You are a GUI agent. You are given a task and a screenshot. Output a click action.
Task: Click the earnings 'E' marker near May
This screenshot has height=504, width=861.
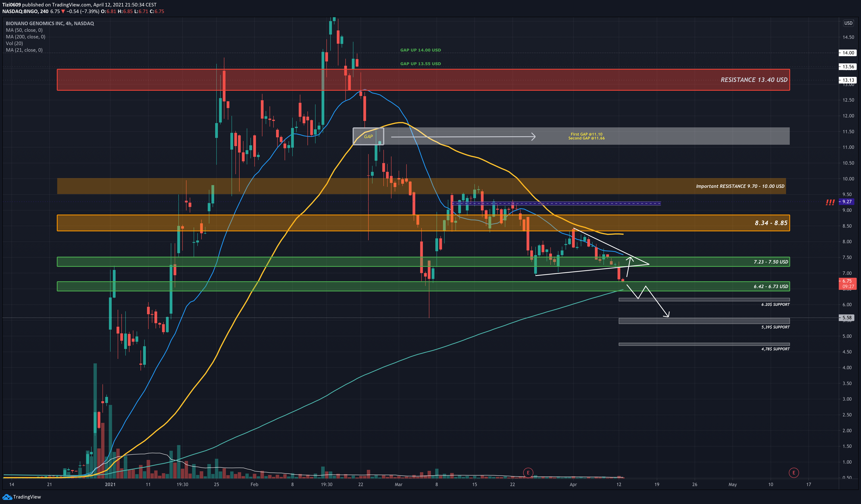[793, 473]
